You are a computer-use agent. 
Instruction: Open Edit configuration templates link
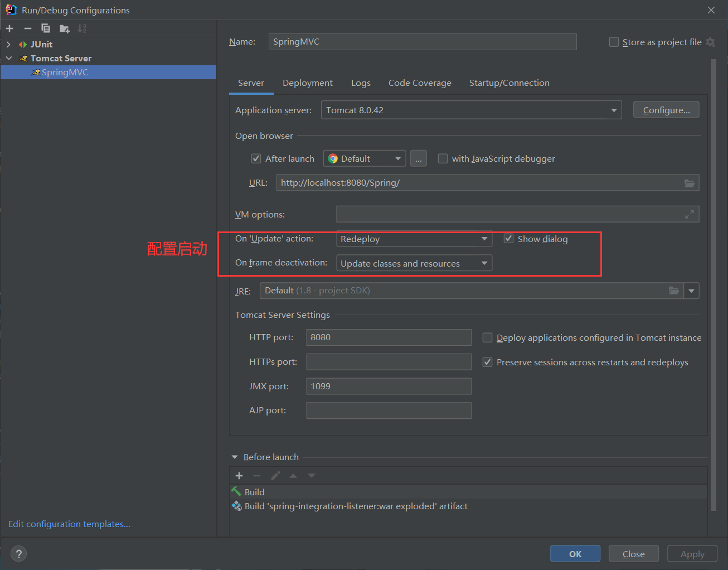[x=69, y=524]
